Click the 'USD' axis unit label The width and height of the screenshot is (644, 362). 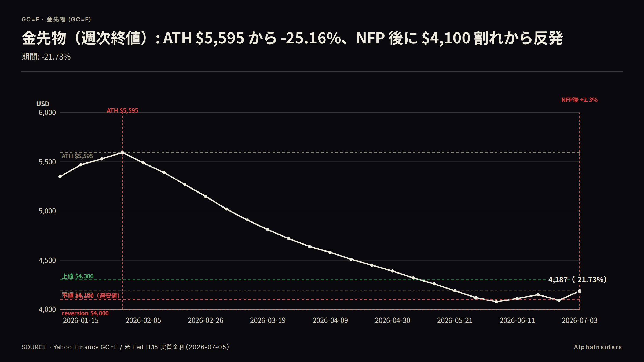point(43,104)
